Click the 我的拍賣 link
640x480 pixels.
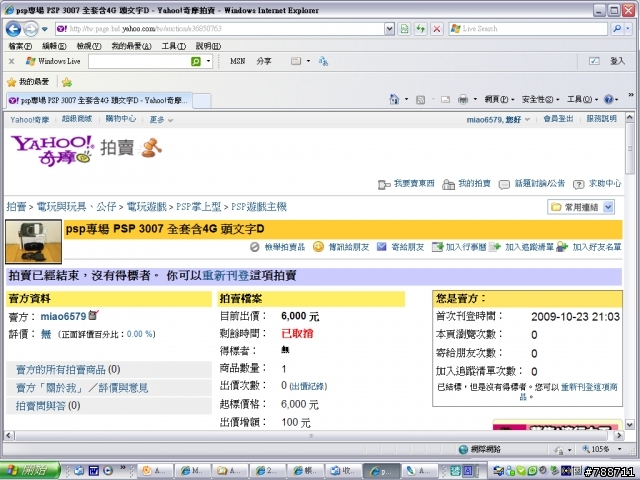pyautogui.click(x=467, y=184)
